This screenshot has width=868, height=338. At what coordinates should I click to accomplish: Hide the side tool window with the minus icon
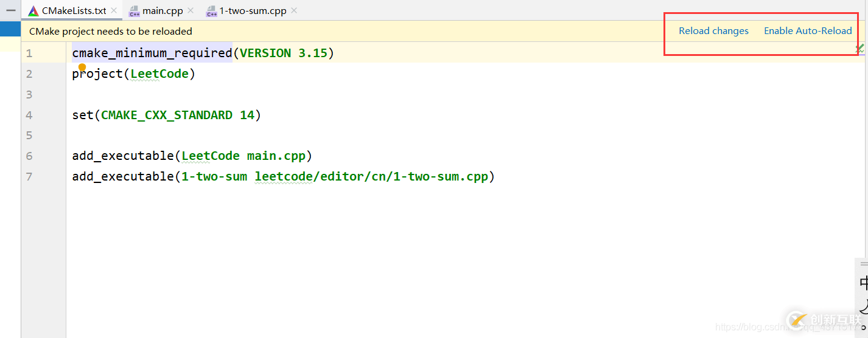click(x=10, y=10)
